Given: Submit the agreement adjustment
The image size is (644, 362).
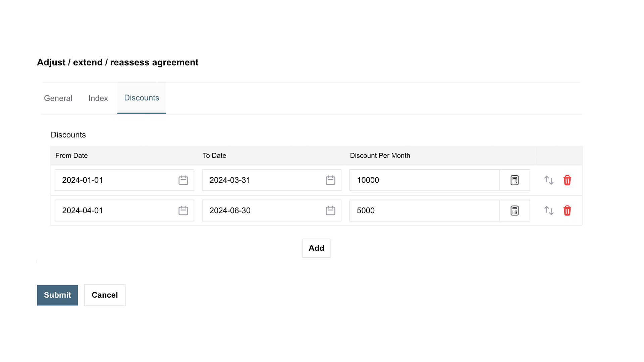Looking at the screenshot, I should coord(57,295).
